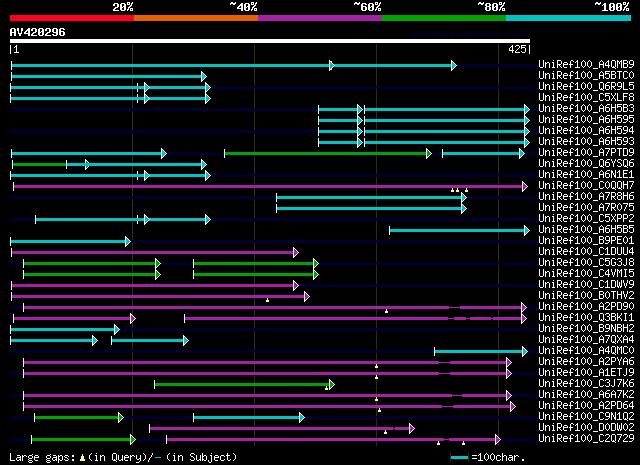640x465 pixels.
Task: Select the UniRef100_C1DUU4 label
Action: (x=586, y=251)
